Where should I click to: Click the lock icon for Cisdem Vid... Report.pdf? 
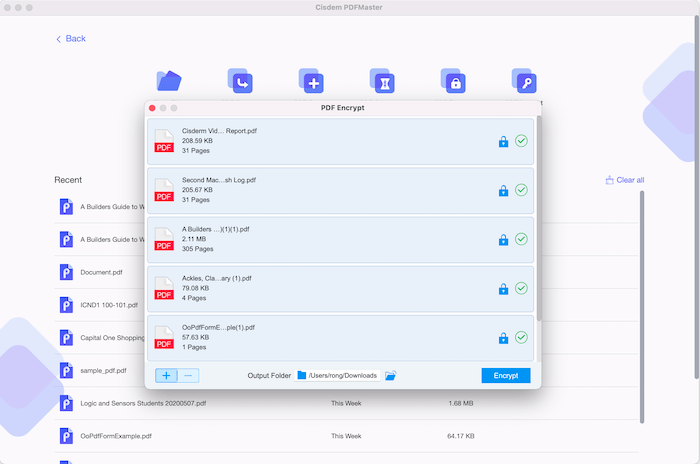pyautogui.click(x=503, y=141)
